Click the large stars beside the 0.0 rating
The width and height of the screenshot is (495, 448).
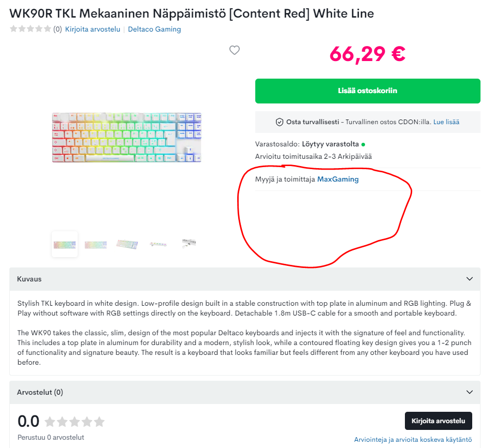coord(75,422)
